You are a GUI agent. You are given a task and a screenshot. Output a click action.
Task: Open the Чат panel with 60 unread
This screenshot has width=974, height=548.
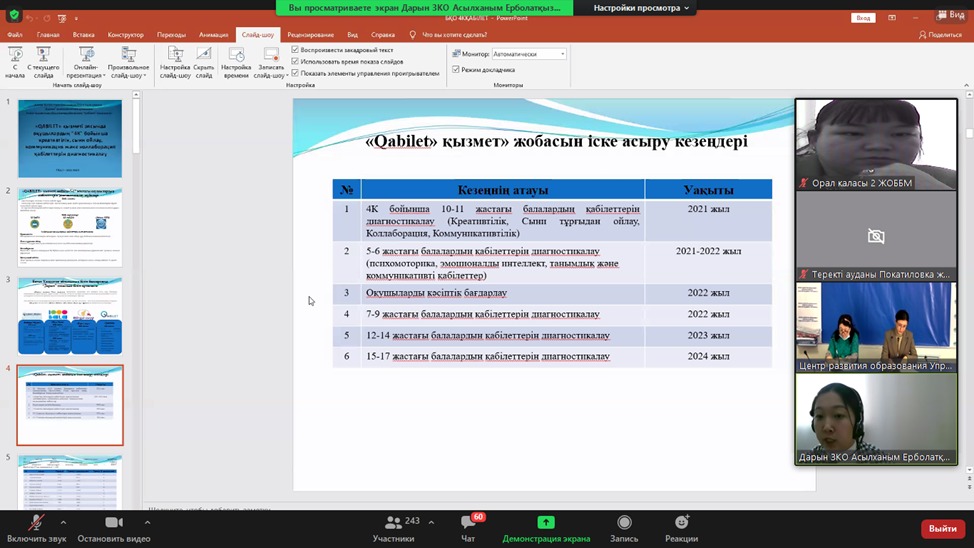468,529
